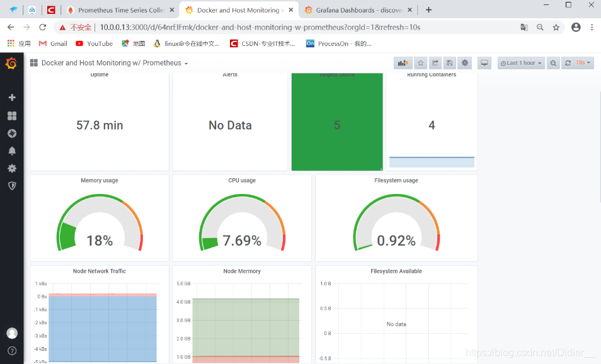The height and width of the screenshot is (364, 601).
Task: Click the 57.8 min uptime value
Action: pos(100,125)
